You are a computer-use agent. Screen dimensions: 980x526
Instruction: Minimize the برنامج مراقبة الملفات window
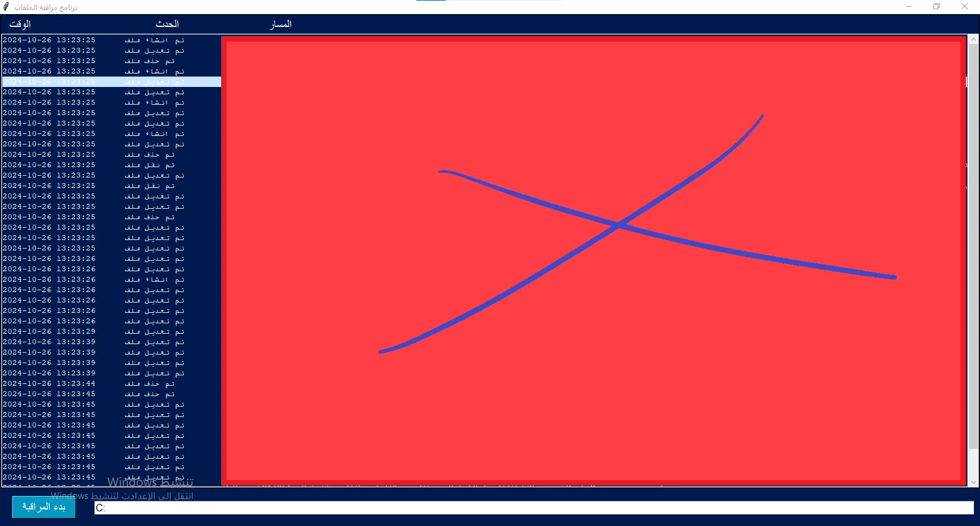909,7
